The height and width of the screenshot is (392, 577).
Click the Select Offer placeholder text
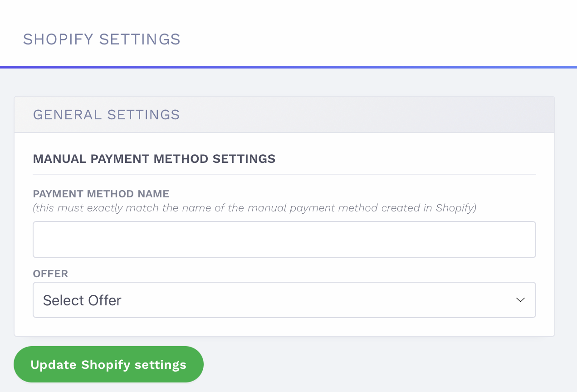82,299
